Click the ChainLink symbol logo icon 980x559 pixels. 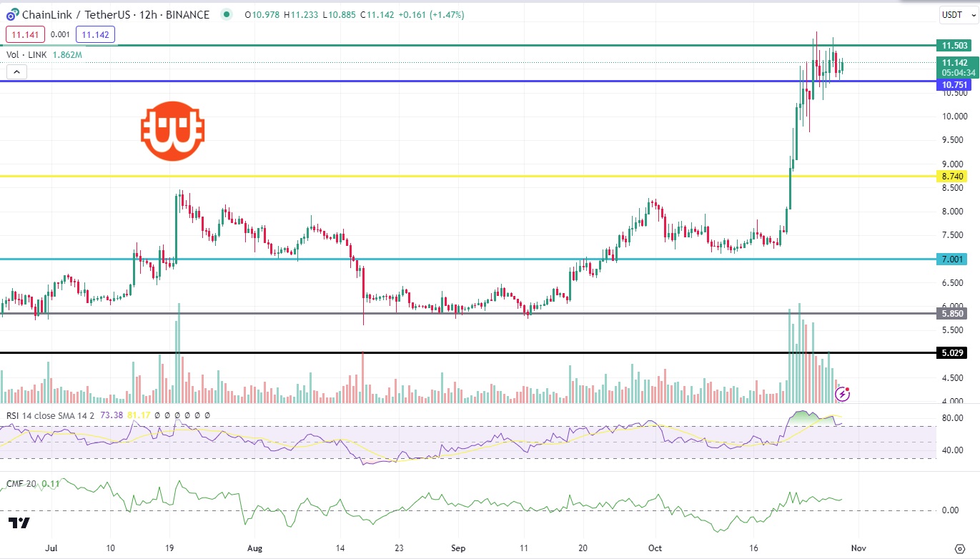tap(13, 14)
